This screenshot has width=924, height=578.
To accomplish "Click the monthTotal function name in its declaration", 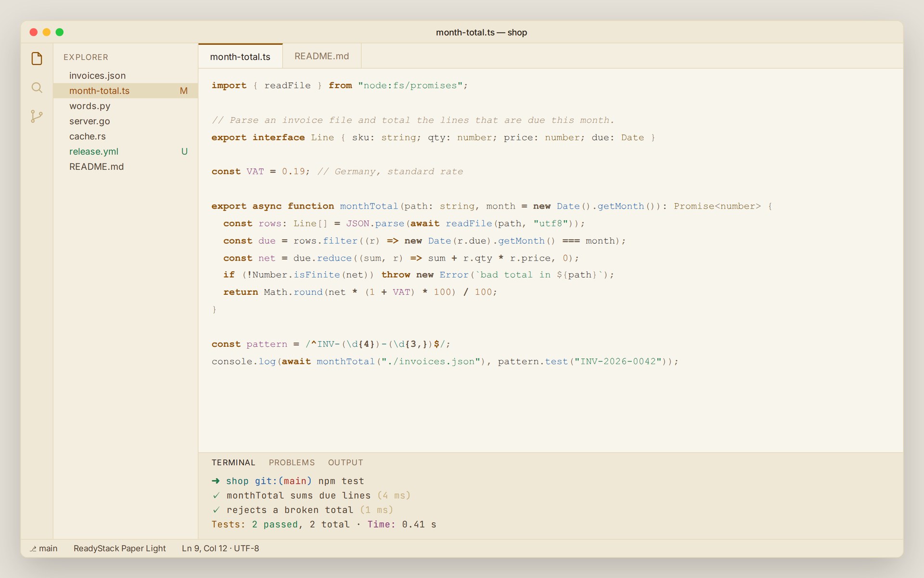I will (x=369, y=206).
